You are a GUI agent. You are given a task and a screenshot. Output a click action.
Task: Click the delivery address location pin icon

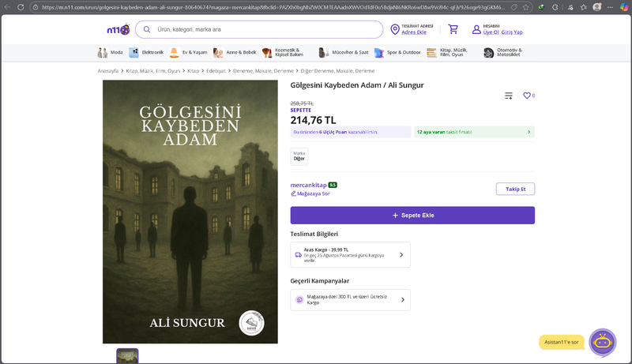pyautogui.click(x=395, y=29)
